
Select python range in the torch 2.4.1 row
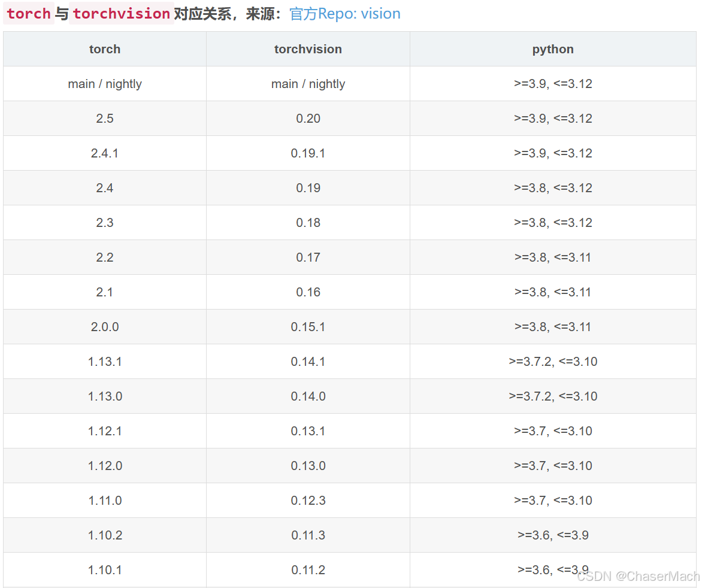(553, 153)
